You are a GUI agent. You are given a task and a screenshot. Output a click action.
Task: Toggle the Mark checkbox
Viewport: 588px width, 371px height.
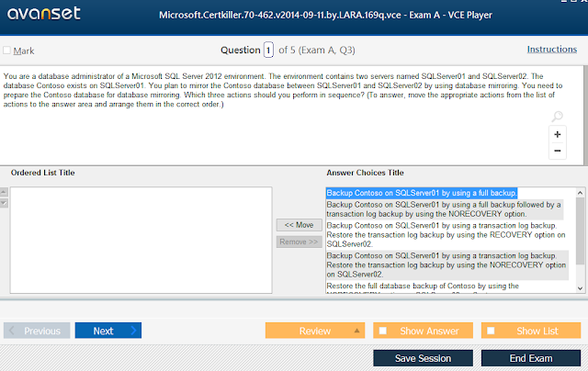[6, 51]
